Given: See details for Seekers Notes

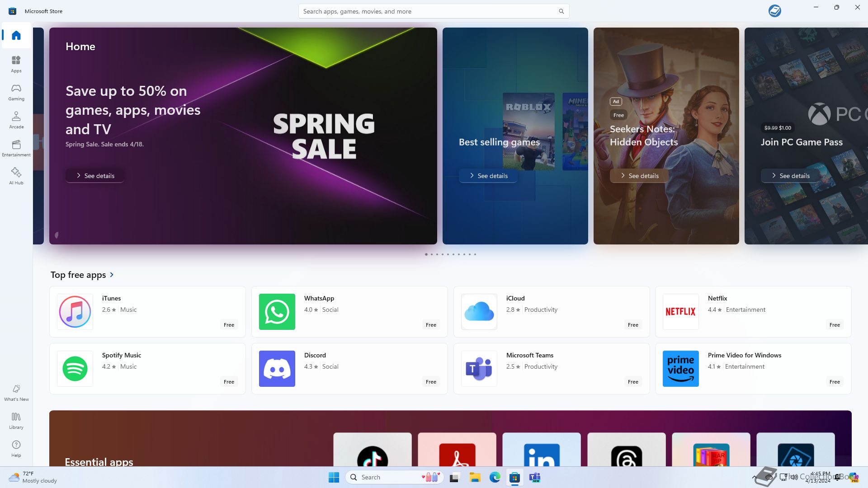Looking at the screenshot, I should click(x=639, y=176).
